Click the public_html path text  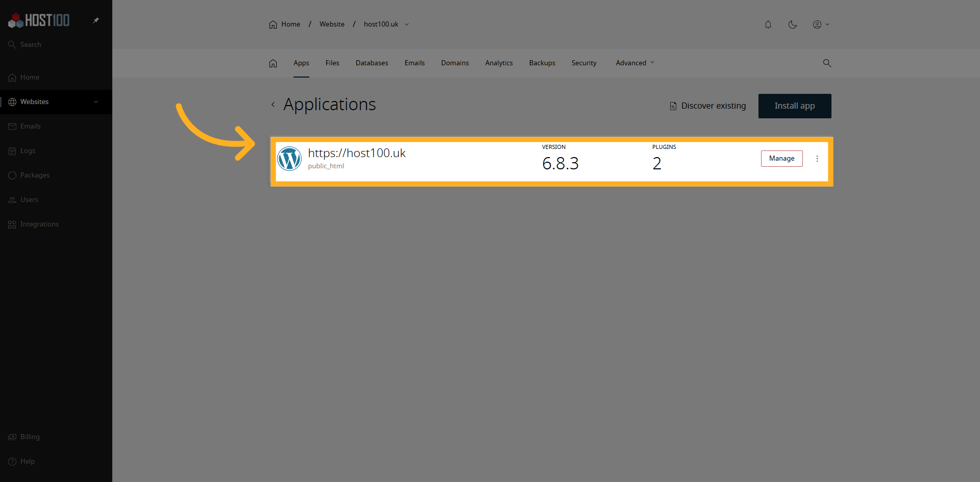(326, 166)
